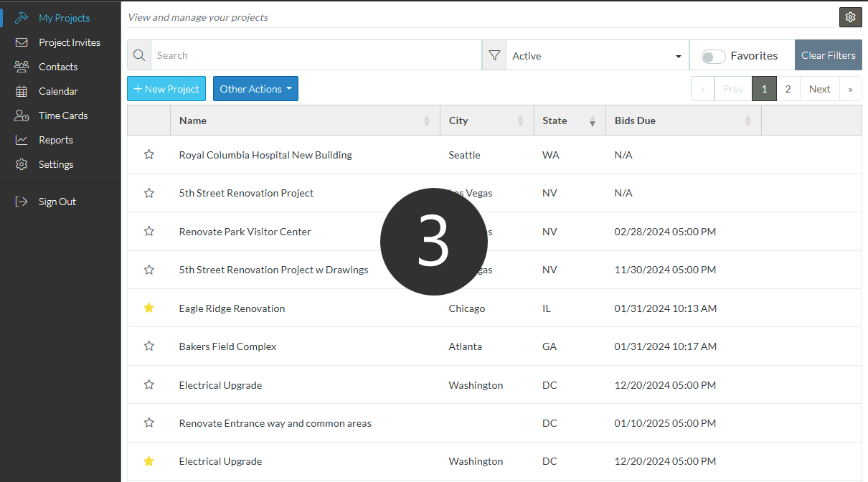Select page 1 in pagination
The image size is (868, 482).
(764, 89)
